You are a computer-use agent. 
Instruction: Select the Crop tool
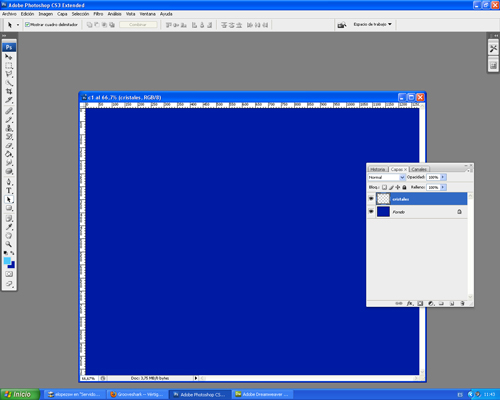pyautogui.click(x=9, y=91)
